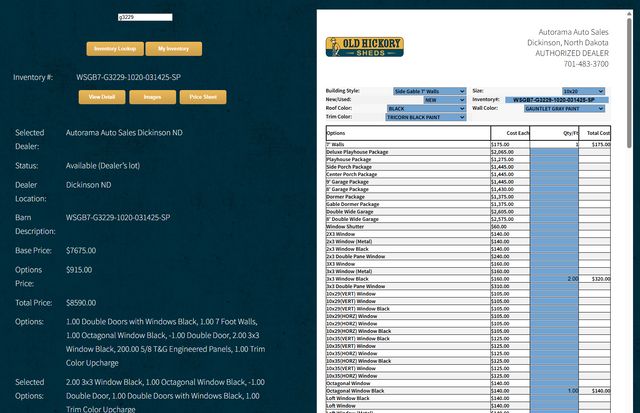
Task: Expand the Trim Color dropdown
Action: [425, 117]
